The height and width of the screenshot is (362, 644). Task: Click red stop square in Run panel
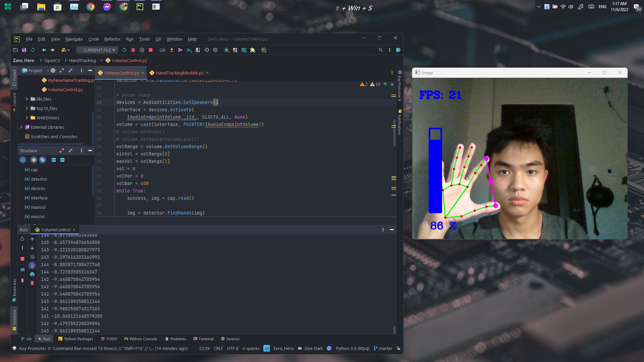coord(22,259)
